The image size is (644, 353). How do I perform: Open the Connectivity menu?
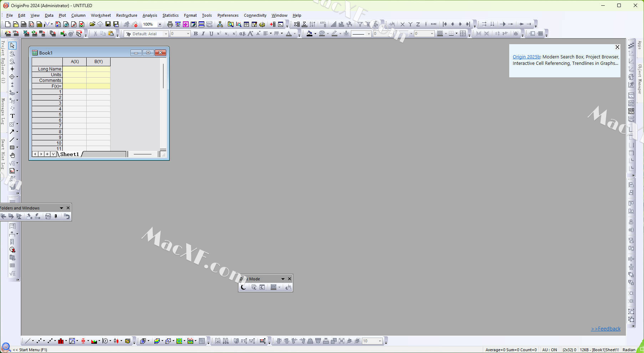point(255,15)
